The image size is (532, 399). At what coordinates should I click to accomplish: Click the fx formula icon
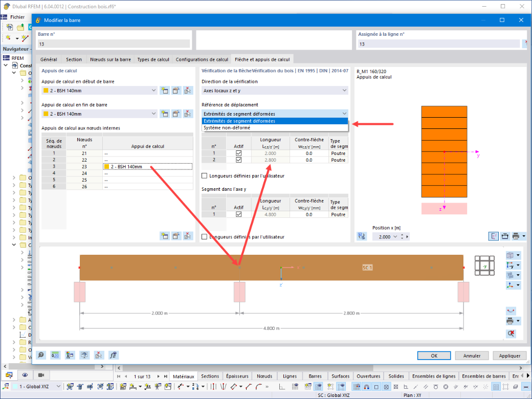[x=113, y=355]
